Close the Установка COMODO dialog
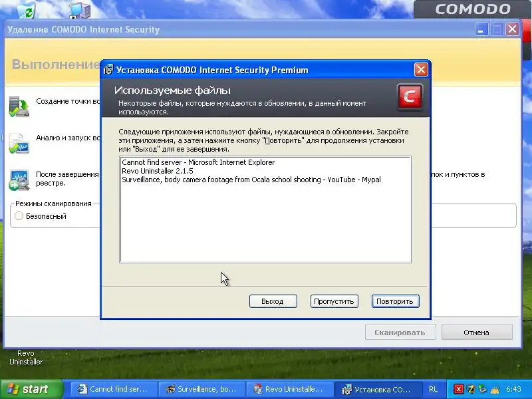 coord(421,70)
